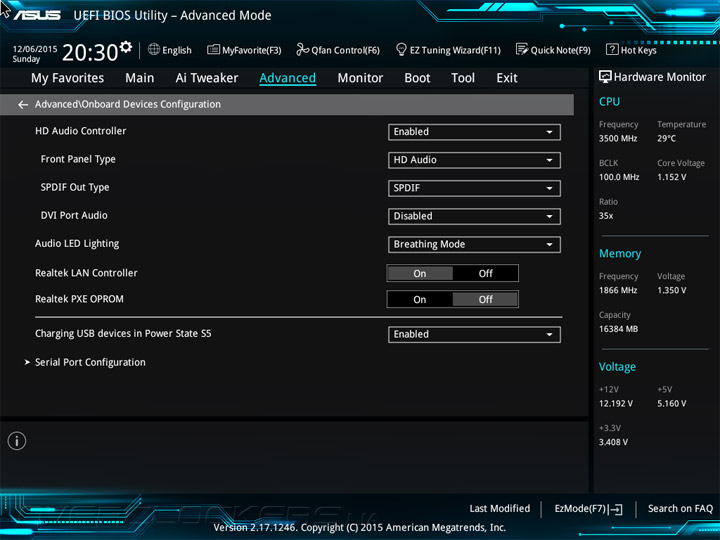This screenshot has width=720, height=540.
Task: Switch to the Exit tab
Action: pos(507,78)
